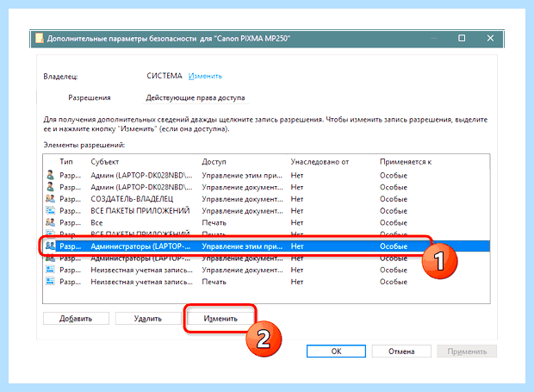Viewport: 534px width, 392px height.
Task: Click "Особые" in the last Неизвестная учетная запись row
Action: [x=394, y=282]
